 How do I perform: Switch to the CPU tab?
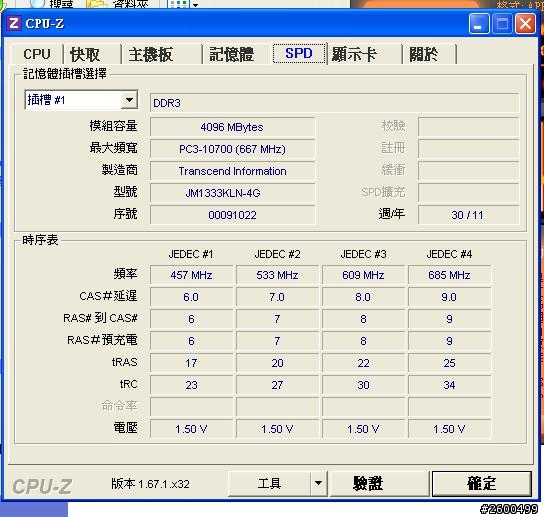click(37, 54)
